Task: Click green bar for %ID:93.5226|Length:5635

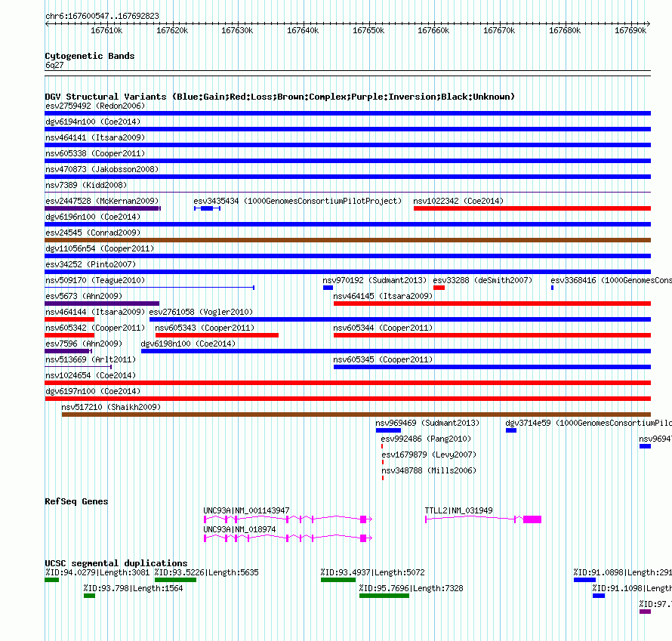Action: [175, 580]
